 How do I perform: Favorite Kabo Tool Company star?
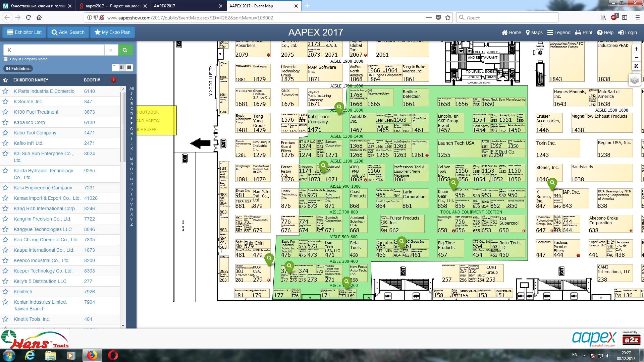point(5,133)
